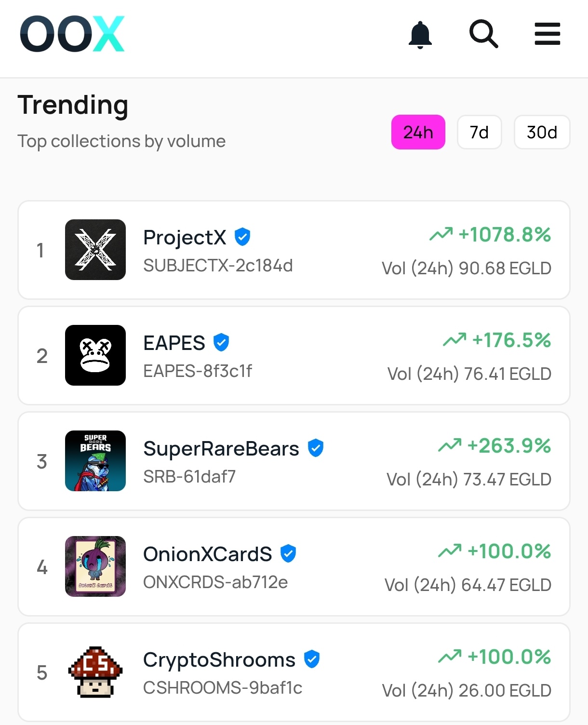Screen dimensions: 588x725
Task: Click the verified badge beside SuperRareBears
Action: (316, 448)
